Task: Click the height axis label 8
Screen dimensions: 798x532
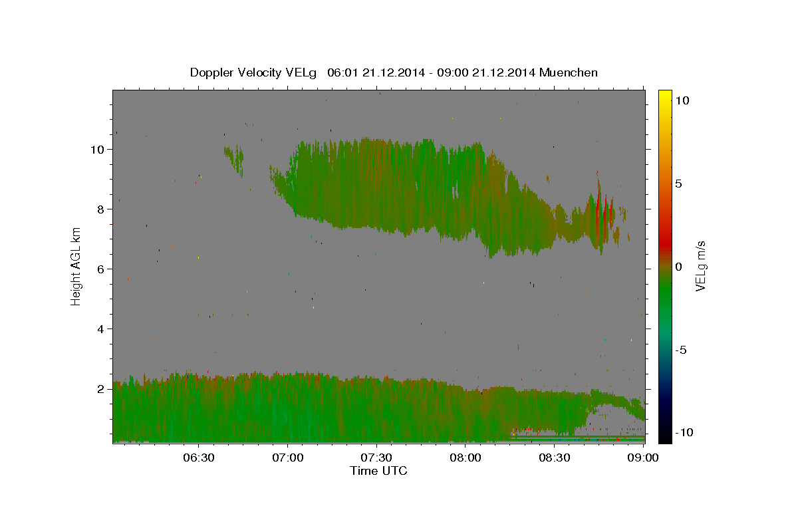Action: point(101,209)
